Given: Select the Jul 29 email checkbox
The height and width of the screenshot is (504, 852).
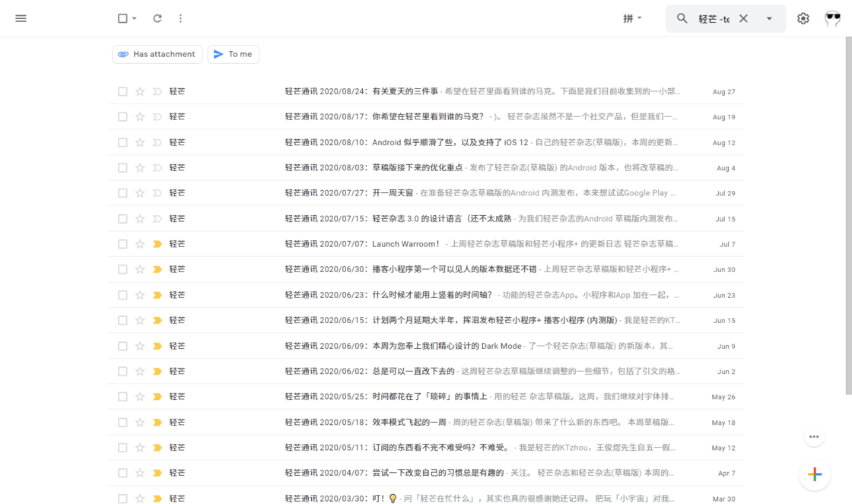Looking at the screenshot, I should pyautogui.click(x=122, y=193).
